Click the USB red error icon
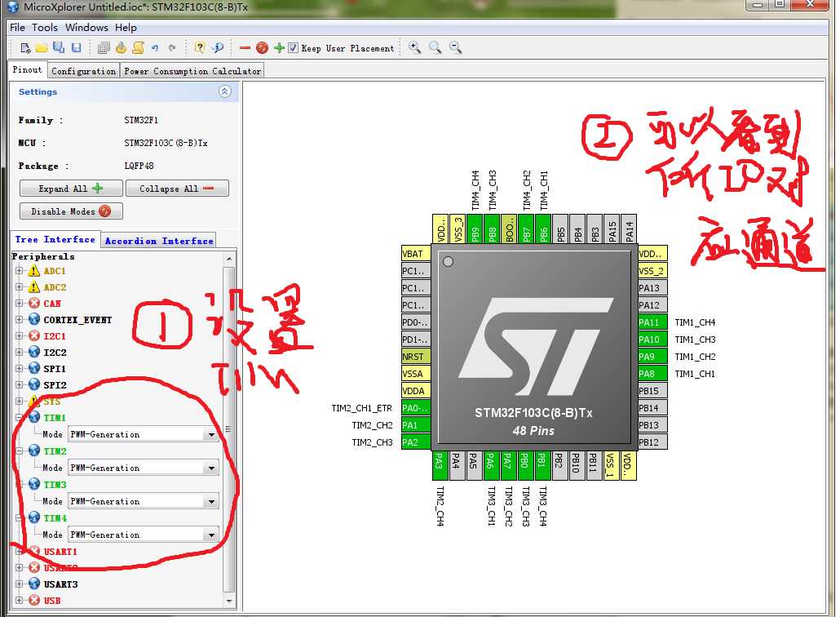 tap(34, 600)
